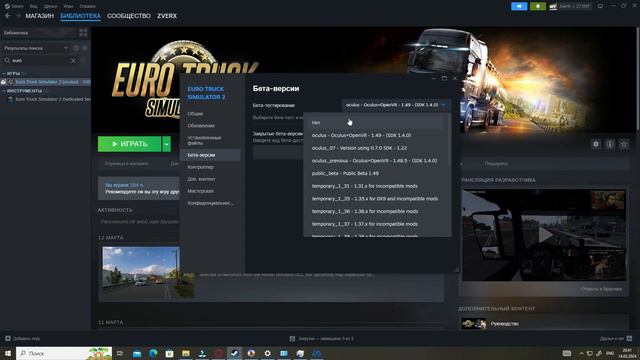The width and height of the screenshot is (640, 360).
Task: Click the green ИГРАТЬ button
Action: [130, 144]
